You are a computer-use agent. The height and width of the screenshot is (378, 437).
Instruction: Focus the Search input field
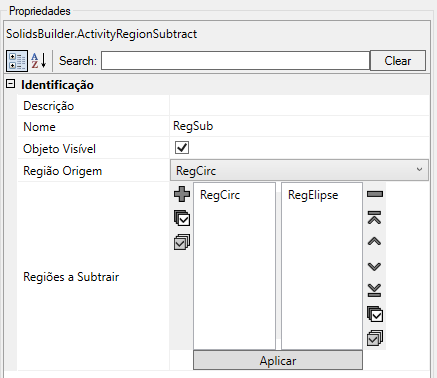(235, 61)
